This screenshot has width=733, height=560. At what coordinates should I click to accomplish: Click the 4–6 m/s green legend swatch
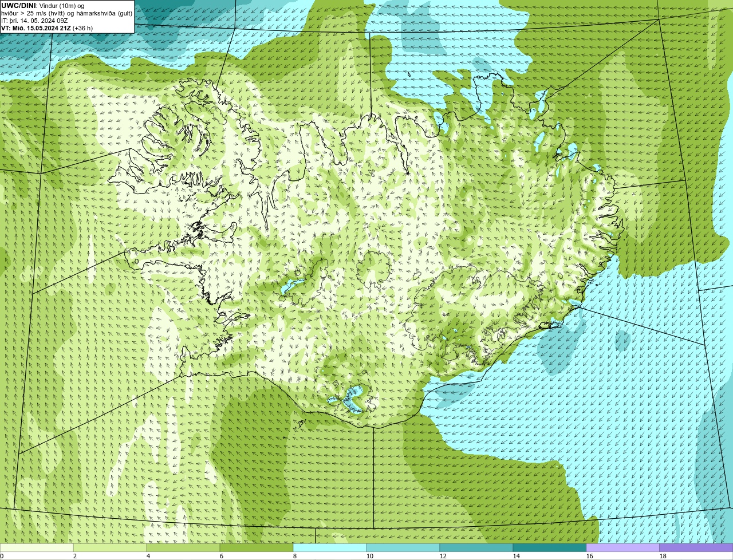tap(183, 547)
